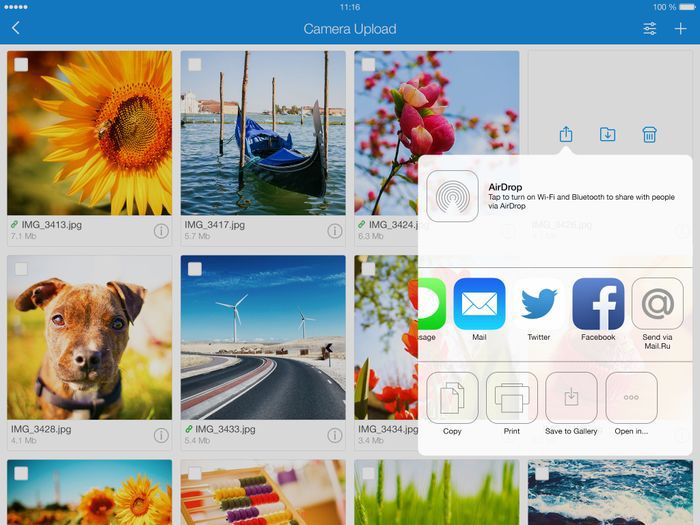
Task: Select checkbox on sunflower field photo, bottom row
Action: pyautogui.click(x=21, y=473)
